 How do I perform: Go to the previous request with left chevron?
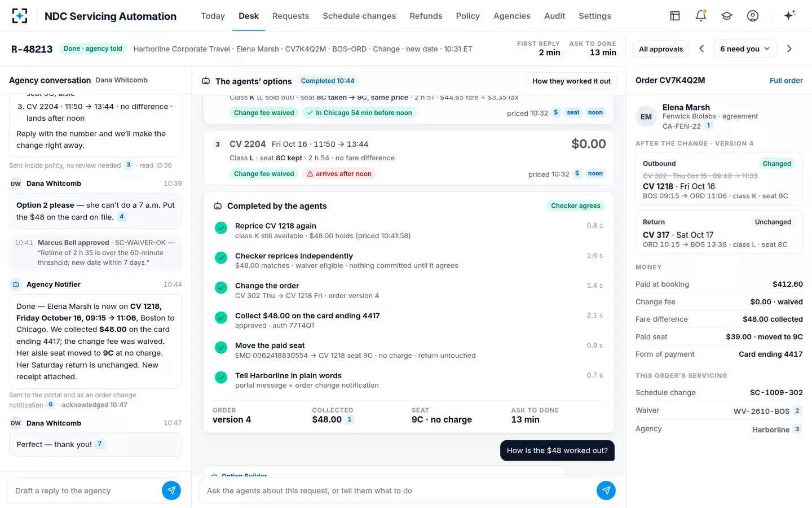coord(701,49)
